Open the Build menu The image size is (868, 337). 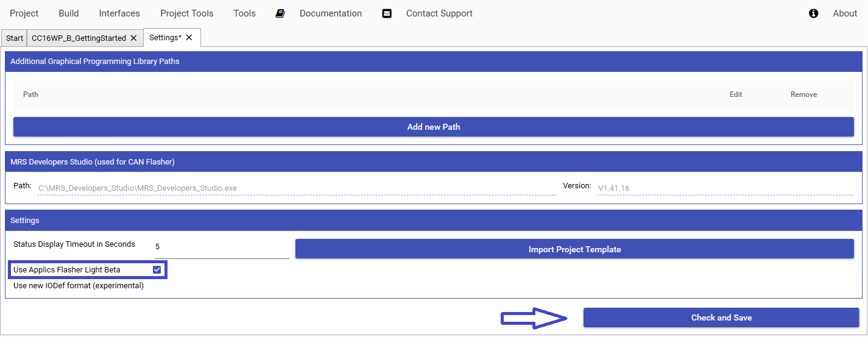pyautogui.click(x=69, y=13)
